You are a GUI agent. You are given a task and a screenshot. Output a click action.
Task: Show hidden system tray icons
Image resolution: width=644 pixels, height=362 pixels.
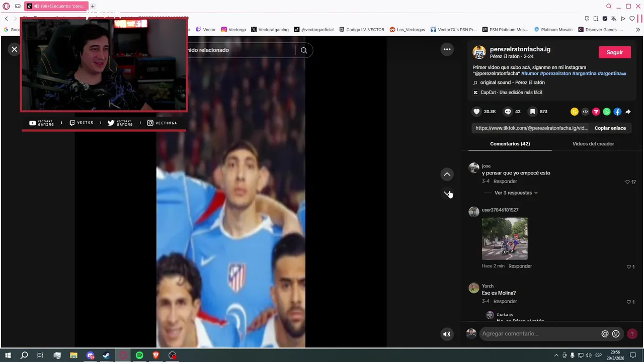click(556, 355)
